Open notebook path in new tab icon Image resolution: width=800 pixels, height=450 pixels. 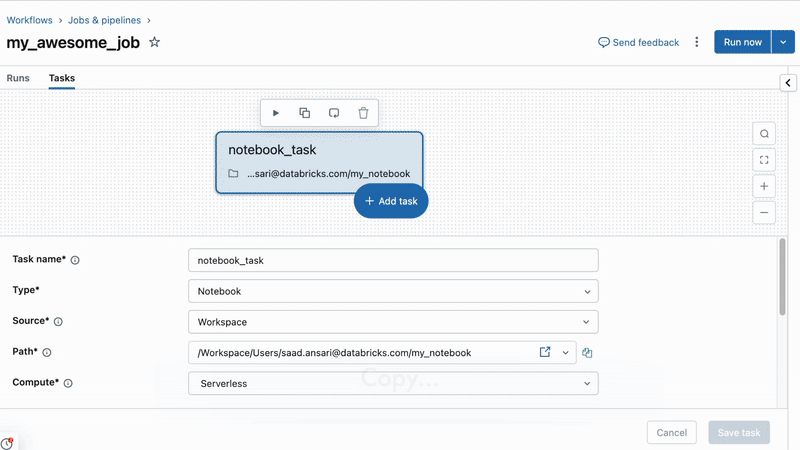[x=545, y=352]
